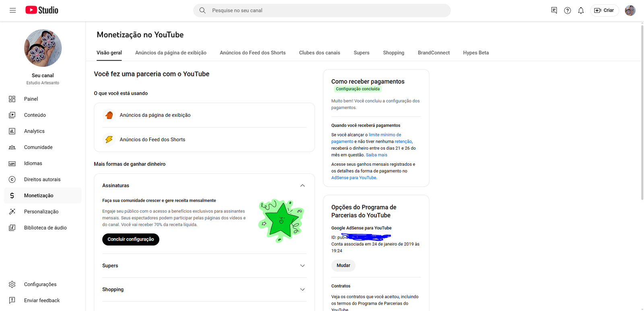644x311 pixels.
Task: Open the Shopping tab
Action: click(x=394, y=53)
